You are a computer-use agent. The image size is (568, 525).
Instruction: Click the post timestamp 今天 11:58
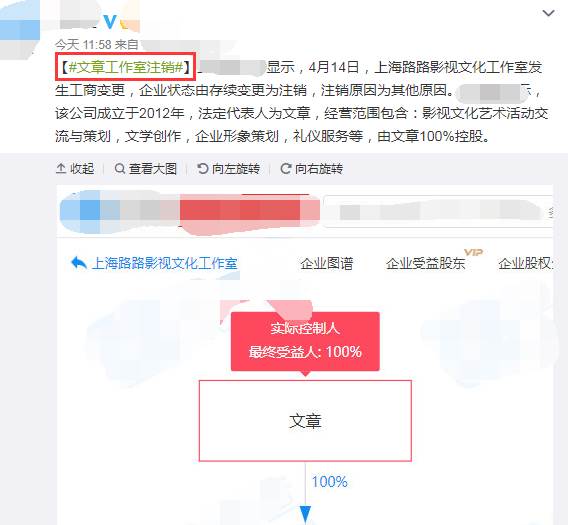[x=83, y=45]
